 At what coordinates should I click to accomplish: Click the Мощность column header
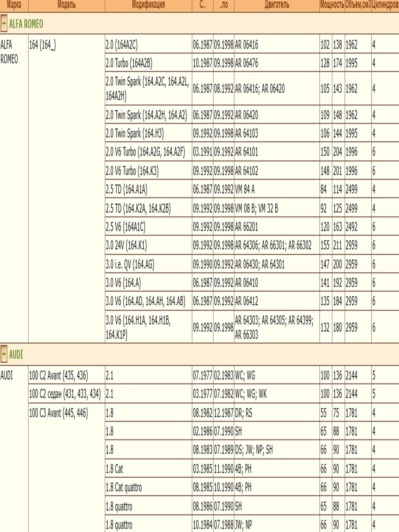pos(332,5)
